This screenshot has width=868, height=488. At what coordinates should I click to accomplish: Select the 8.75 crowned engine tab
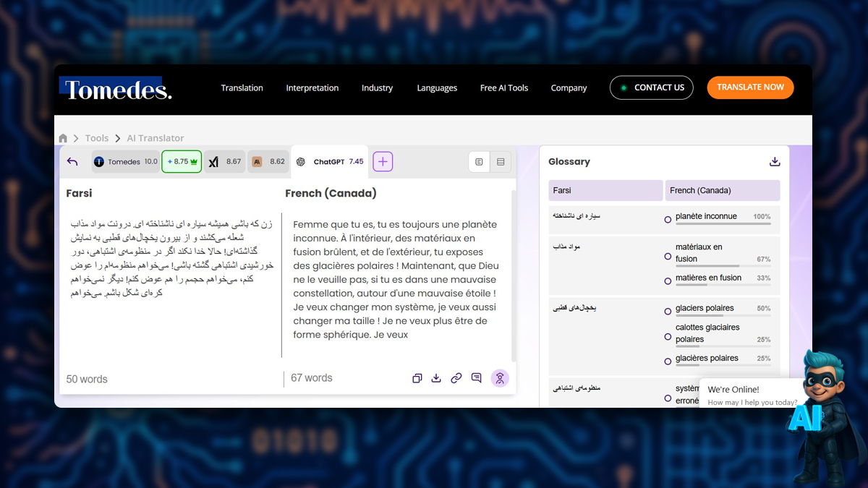pos(182,162)
